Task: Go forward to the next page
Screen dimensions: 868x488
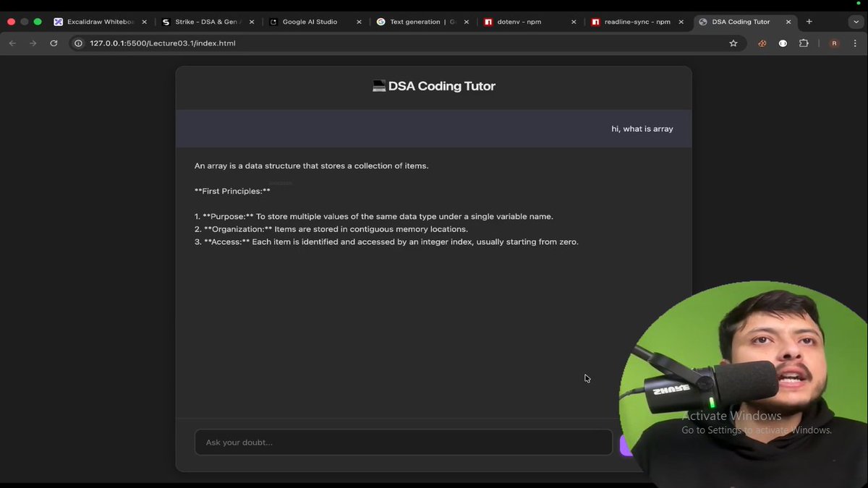Action: [x=33, y=43]
